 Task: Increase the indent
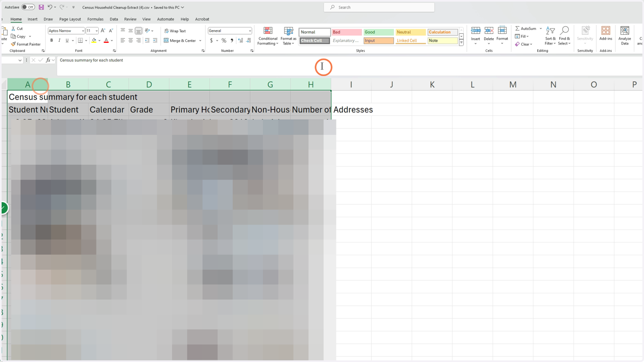(x=155, y=40)
